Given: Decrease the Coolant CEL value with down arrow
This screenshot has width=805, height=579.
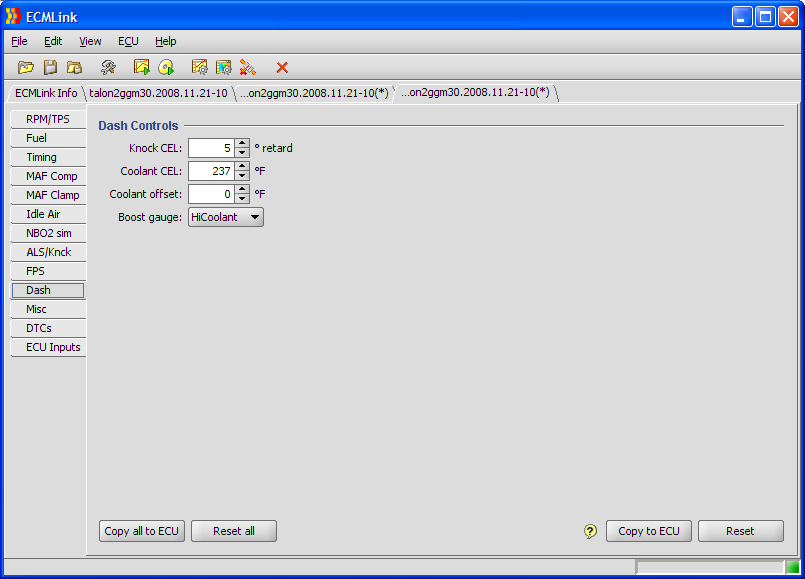Looking at the screenshot, I should point(242,176).
